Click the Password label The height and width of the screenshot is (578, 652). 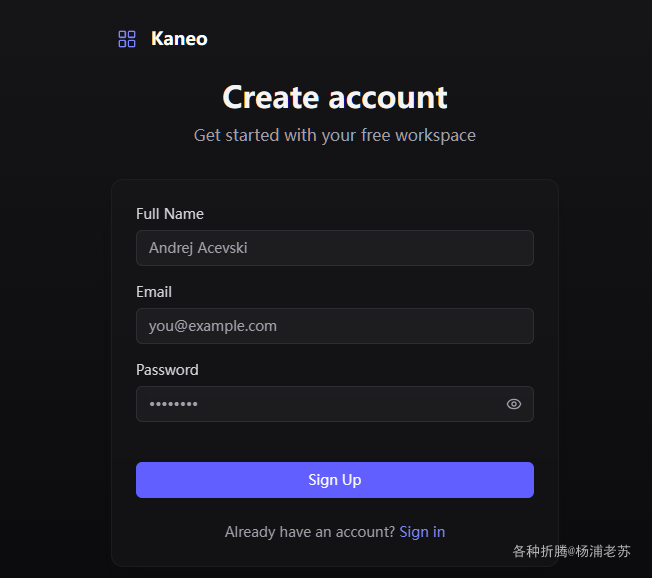coord(167,370)
